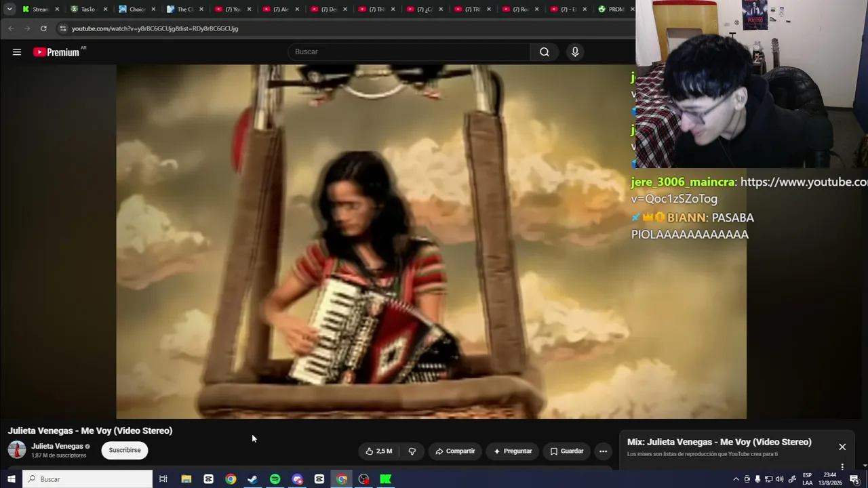Click the video title 'Julieta Venegas - Me Voy (Video Stereo)'
868x488 pixels.
(x=90, y=430)
